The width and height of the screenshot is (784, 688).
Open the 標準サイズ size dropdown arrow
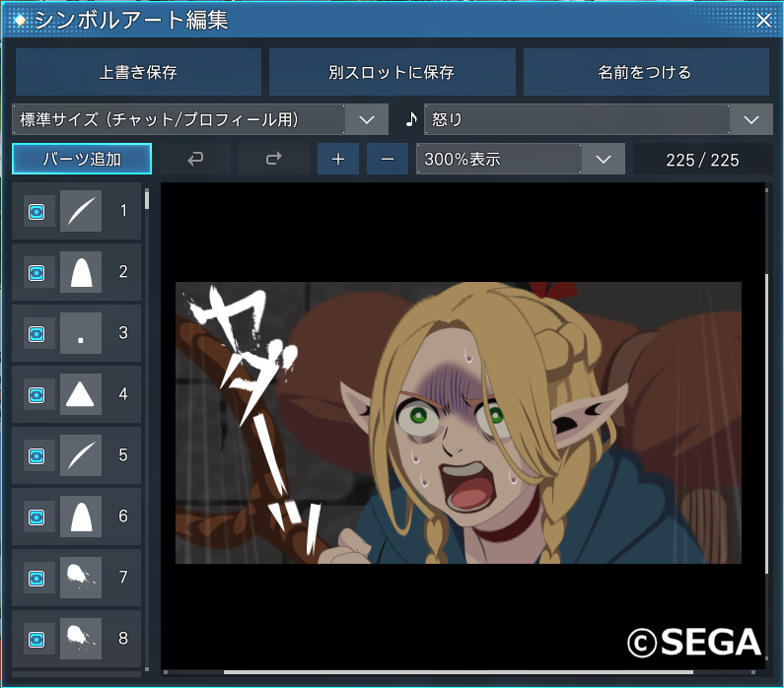[367, 119]
